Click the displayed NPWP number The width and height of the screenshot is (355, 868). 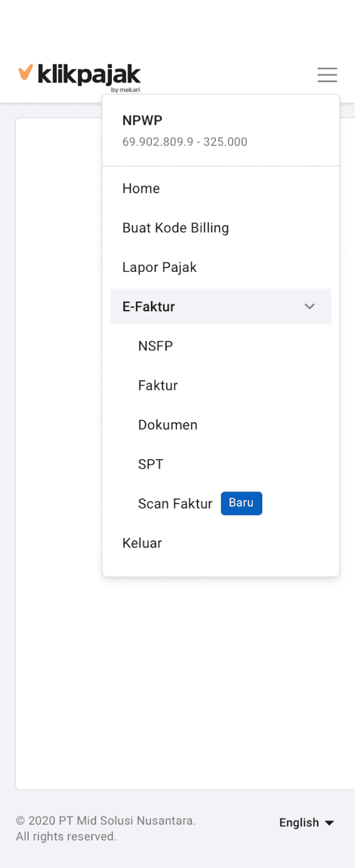[x=185, y=141]
